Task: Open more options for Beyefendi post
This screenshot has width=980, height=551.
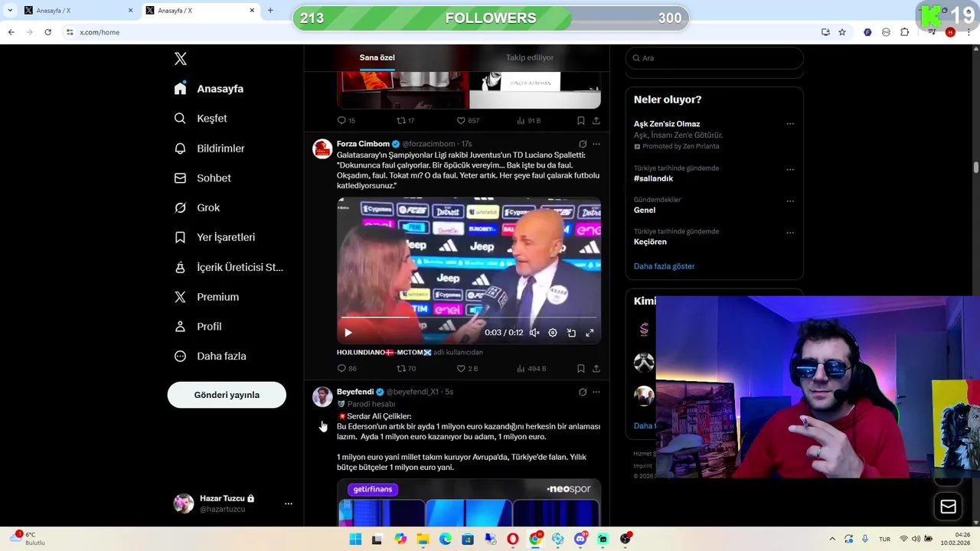Action: (596, 392)
